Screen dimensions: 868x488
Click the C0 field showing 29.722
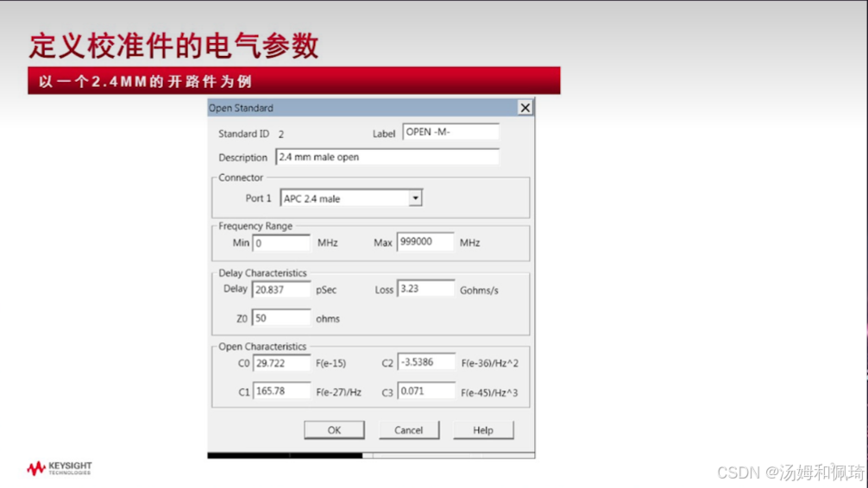(x=282, y=363)
